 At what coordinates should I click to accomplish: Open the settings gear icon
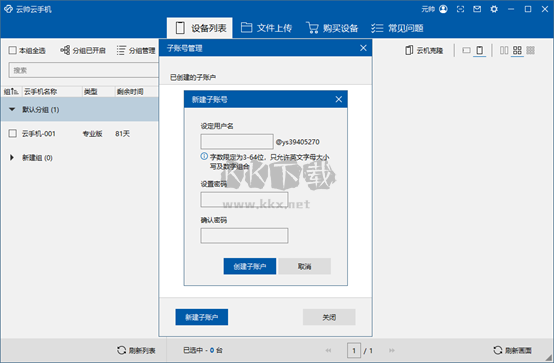pyautogui.click(x=494, y=9)
